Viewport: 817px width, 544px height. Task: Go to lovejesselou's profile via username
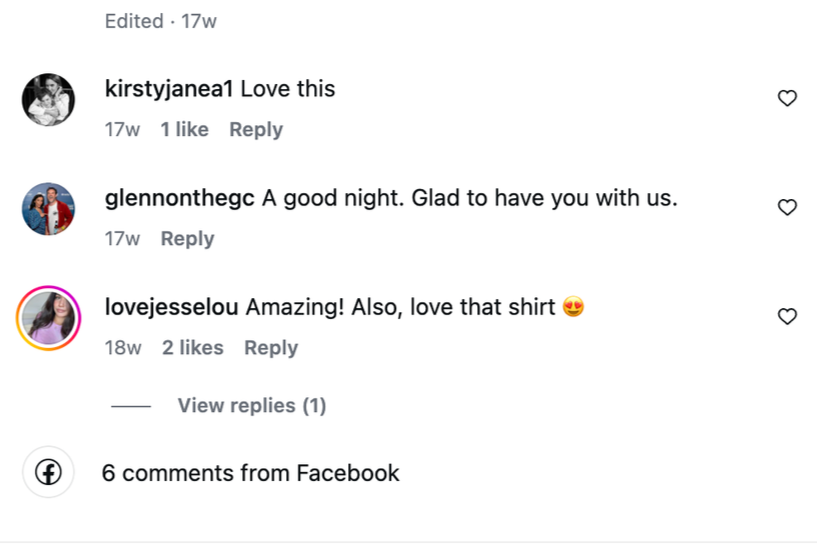tap(171, 307)
